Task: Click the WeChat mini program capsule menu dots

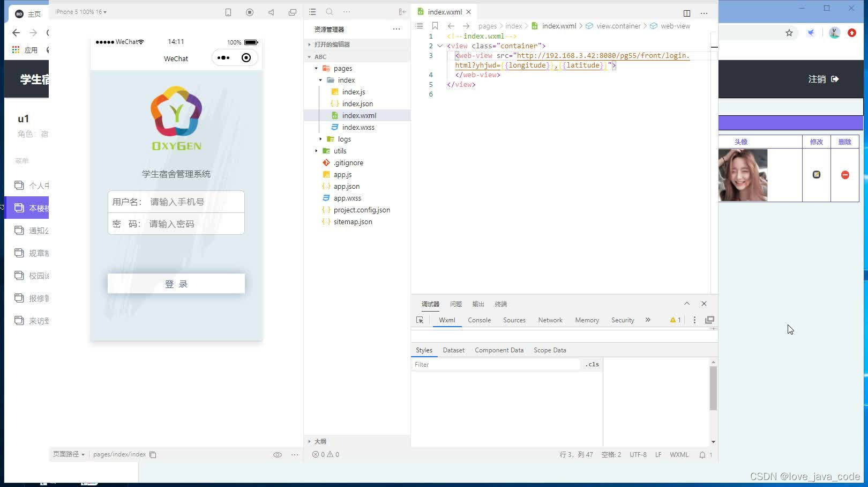Action: click(223, 58)
